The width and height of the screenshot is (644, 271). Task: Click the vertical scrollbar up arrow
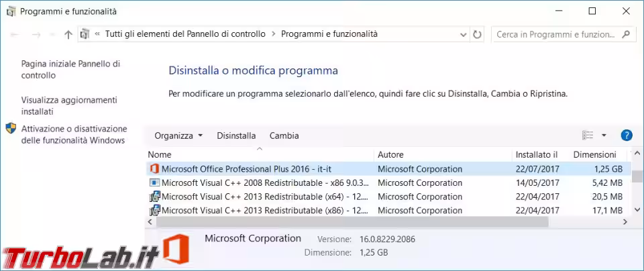pos(637,154)
